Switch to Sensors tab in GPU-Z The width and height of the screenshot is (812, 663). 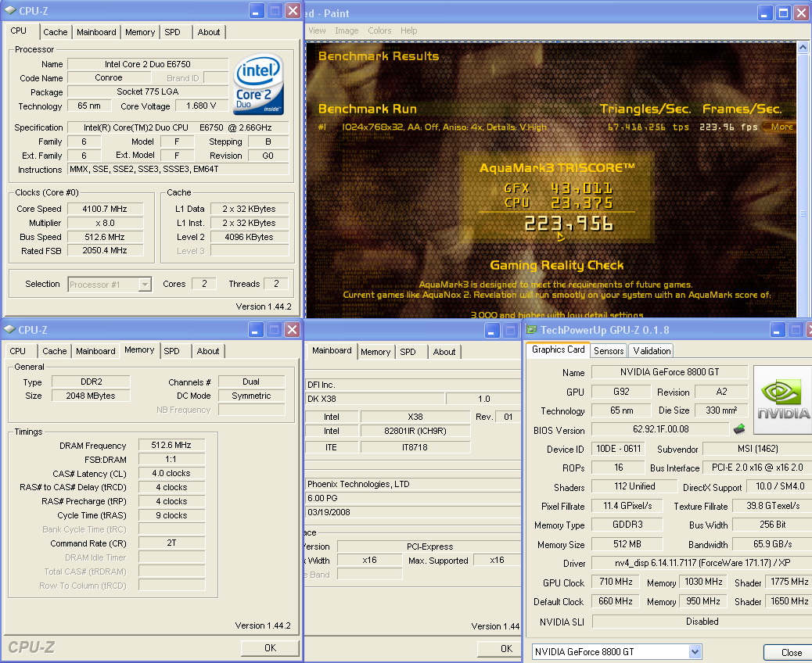[609, 351]
